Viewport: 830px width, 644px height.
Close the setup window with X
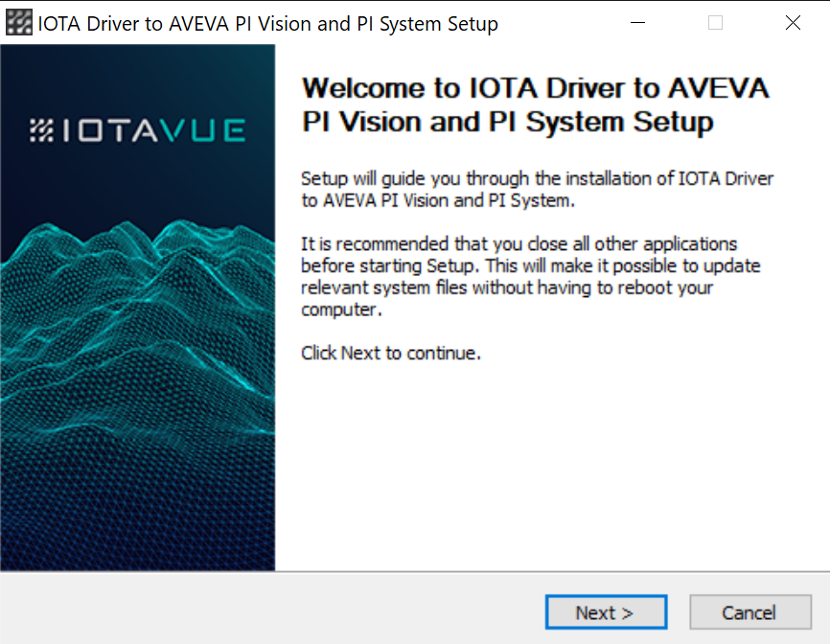[793, 23]
